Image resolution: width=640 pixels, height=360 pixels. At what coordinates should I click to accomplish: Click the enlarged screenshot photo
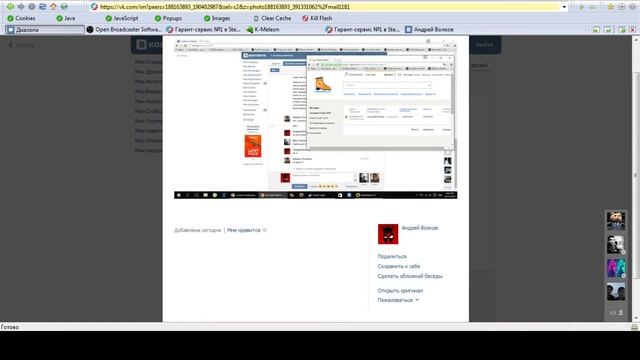[x=316, y=119]
